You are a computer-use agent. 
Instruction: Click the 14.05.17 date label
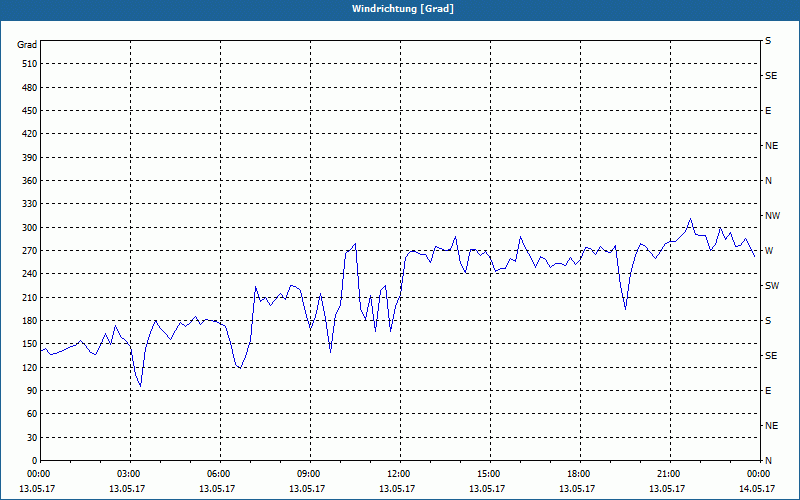point(757,489)
